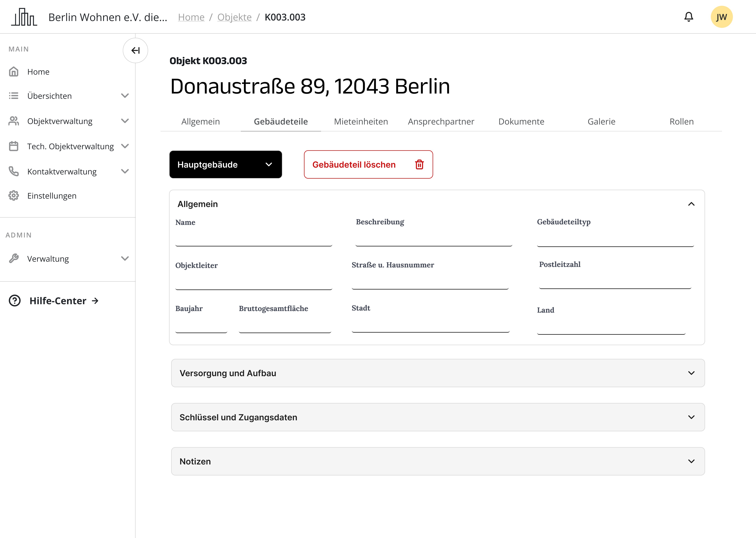Click the Objekte breadcrumb link

click(x=234, y=17)
